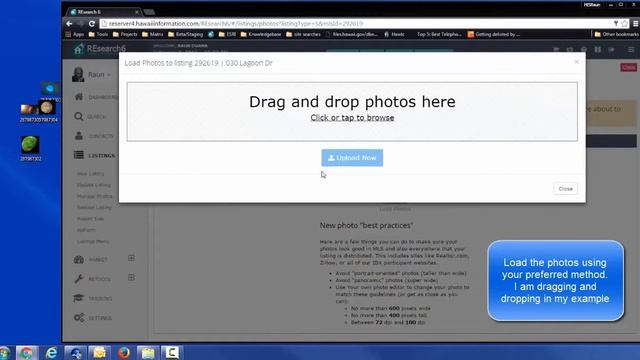Viewport: 640px width, 360px height.
Task: Open the File Explorer folder on taskbar
Action: pyautogui.click(x=148, y=353)
